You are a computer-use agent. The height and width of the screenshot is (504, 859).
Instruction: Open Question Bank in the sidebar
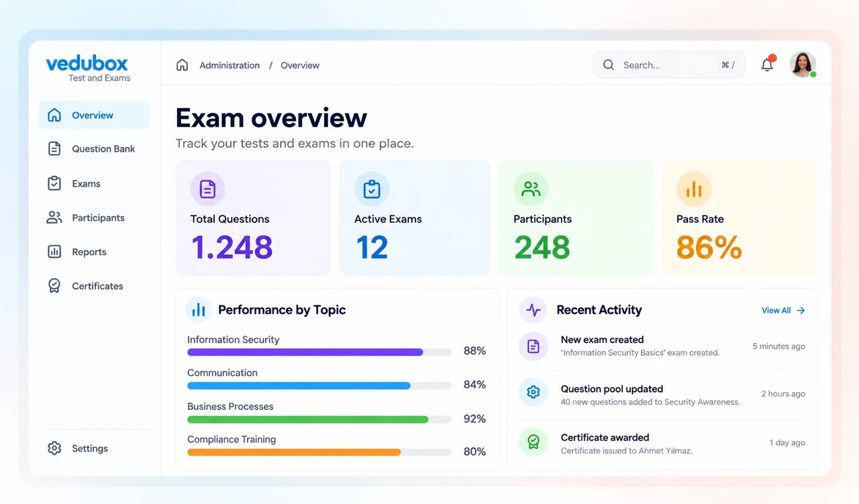(95, 149)
